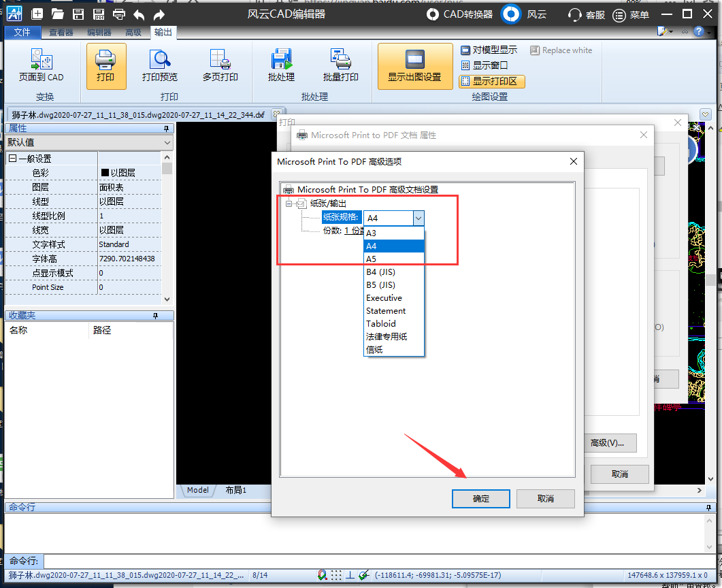Click the save as PDF icon
The width and height of the screenshot is (722, 588).
[99, 14]
